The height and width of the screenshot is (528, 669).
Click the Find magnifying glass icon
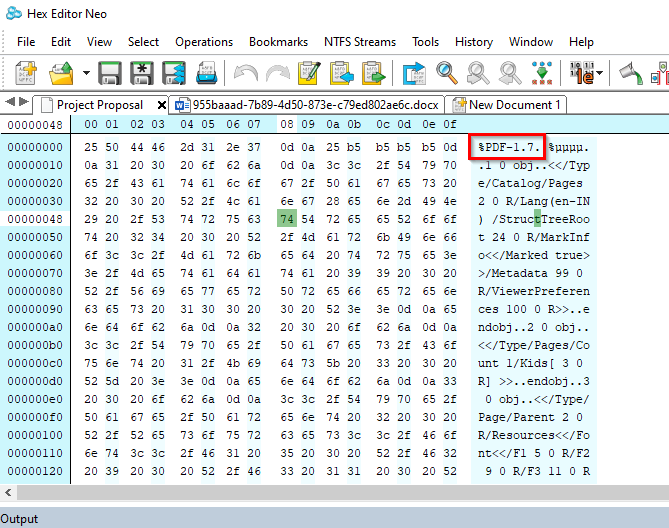coord(446,73)
